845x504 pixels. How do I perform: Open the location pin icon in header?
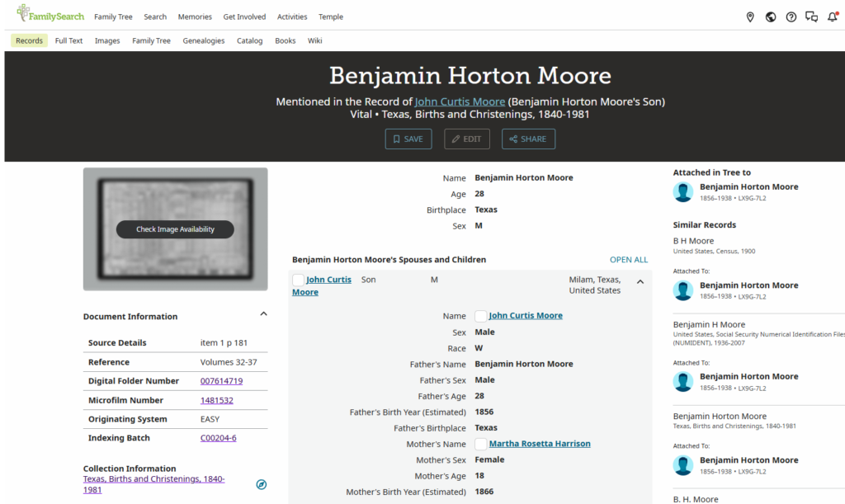click(x=749, y=17)
